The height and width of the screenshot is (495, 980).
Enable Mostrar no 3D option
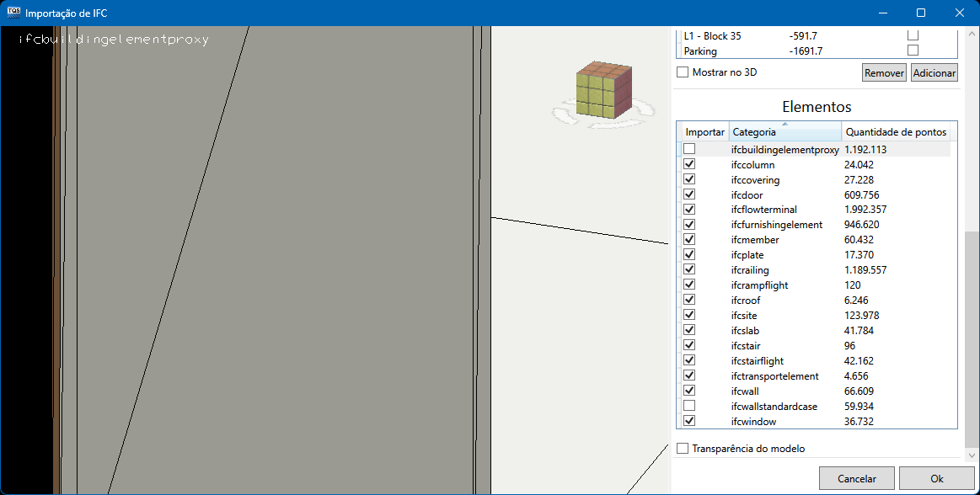(683, 72)
